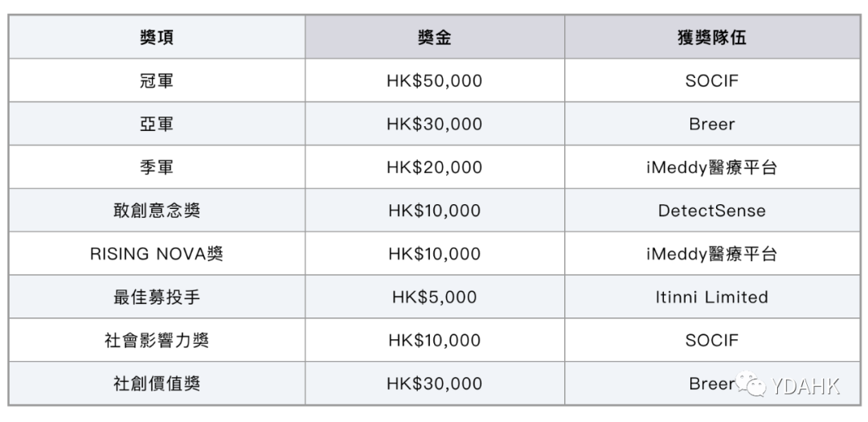Click the 季軍 award cell
Image resolution: width=868 pixels, height=422 pixels.
point(157,167)
